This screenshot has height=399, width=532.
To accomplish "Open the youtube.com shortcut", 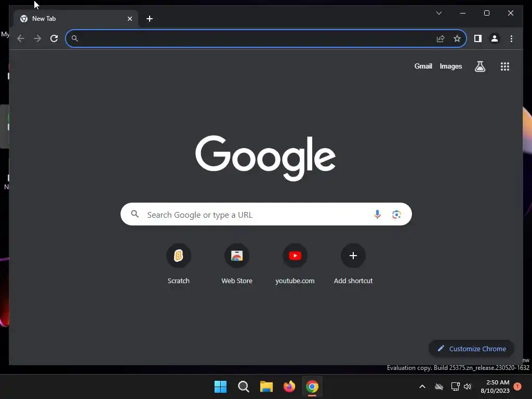I will [295, 264].
